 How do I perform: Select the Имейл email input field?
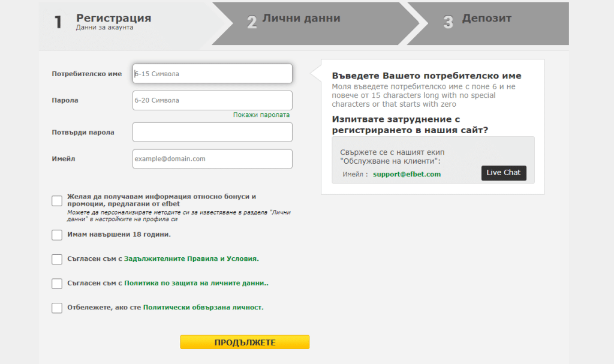tap(212, 159)
